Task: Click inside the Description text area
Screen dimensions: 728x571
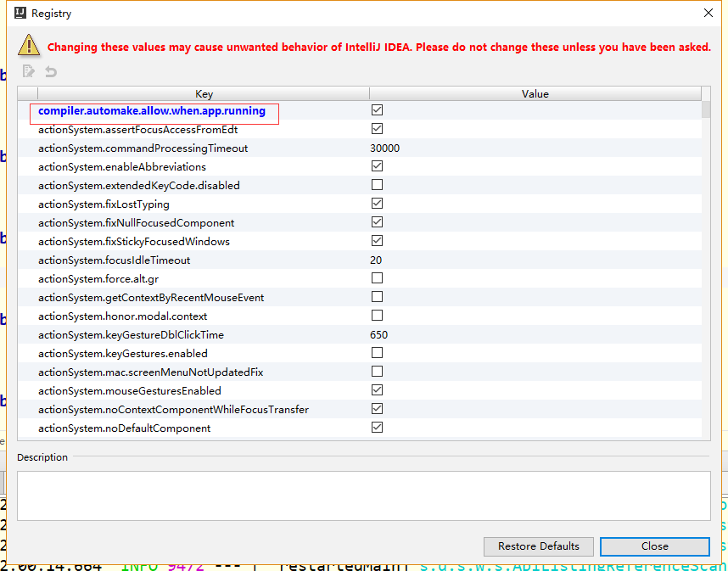Action: point(363,495)
